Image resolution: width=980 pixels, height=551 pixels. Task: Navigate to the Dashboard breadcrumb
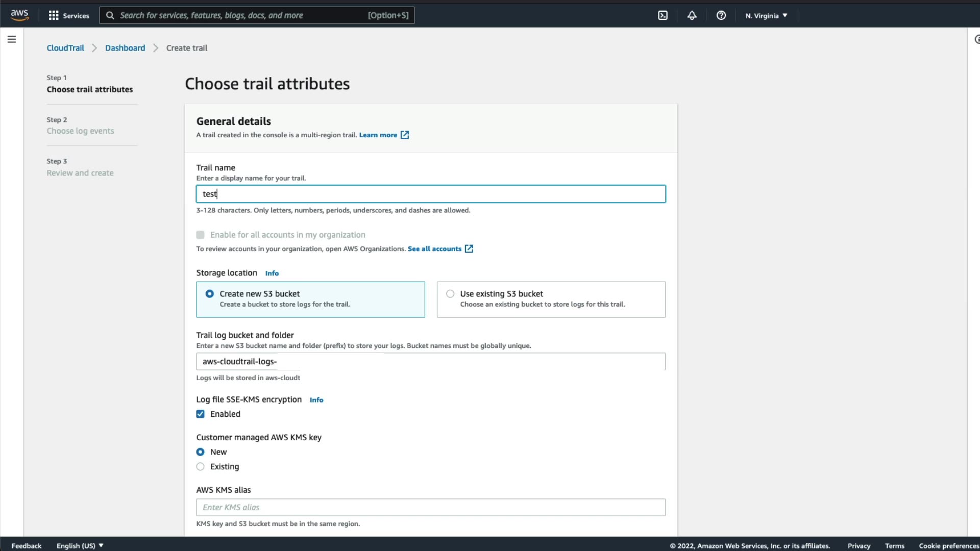coord(125,48)
